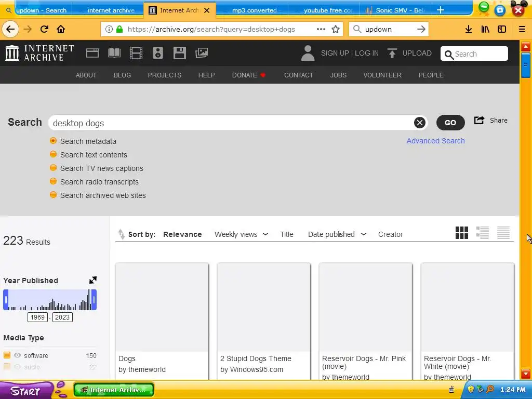Select Search archived web sites option
This screenshot has height=399, width=532.
click(54, 195)
